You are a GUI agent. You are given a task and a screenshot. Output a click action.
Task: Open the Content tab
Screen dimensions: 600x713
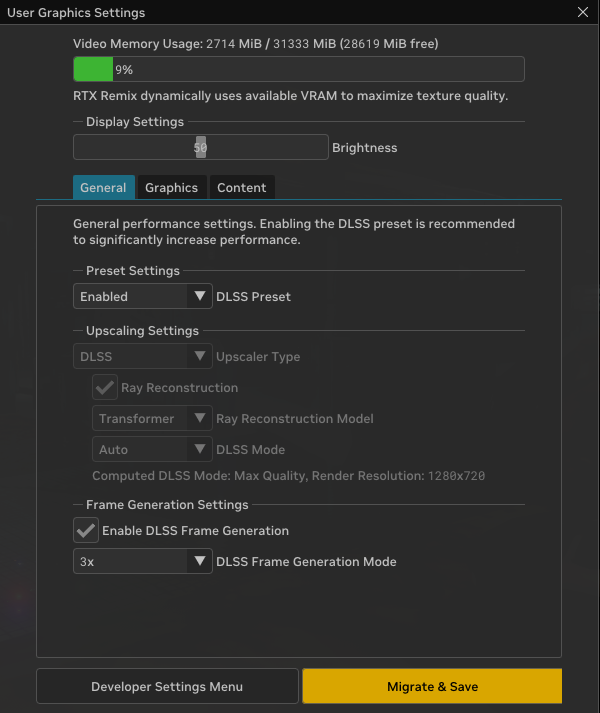pos(242,187)
